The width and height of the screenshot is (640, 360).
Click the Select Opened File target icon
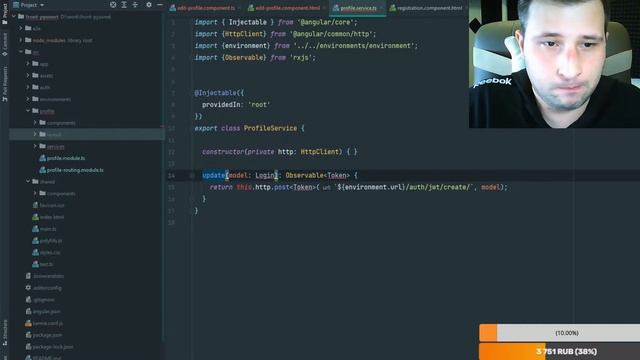click(113, 4)
